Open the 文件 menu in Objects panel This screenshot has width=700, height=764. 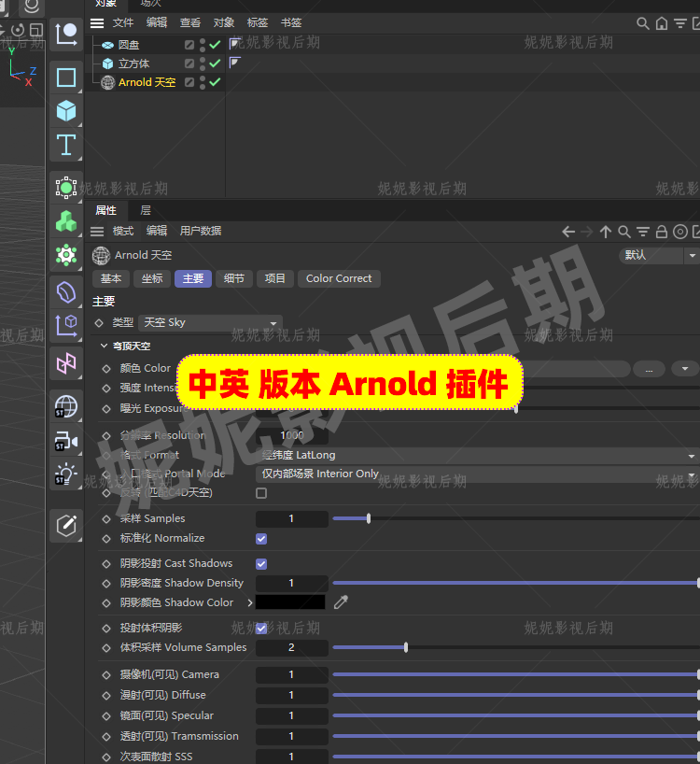coord(123,23)
